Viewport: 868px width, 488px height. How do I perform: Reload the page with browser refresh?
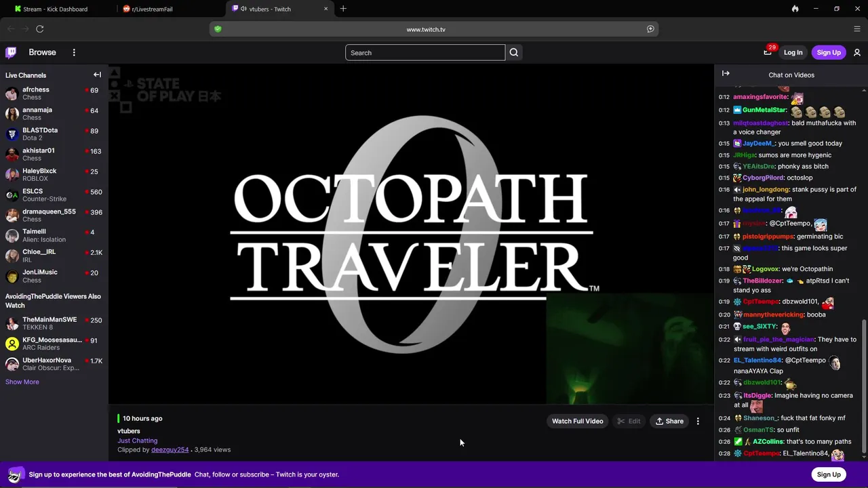coord(40,28)
